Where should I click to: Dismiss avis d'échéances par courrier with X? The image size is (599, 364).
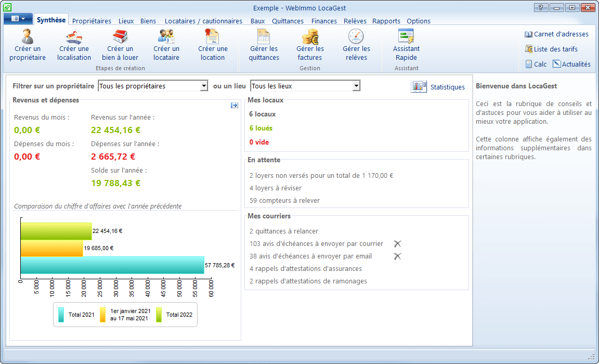[397, 244]
